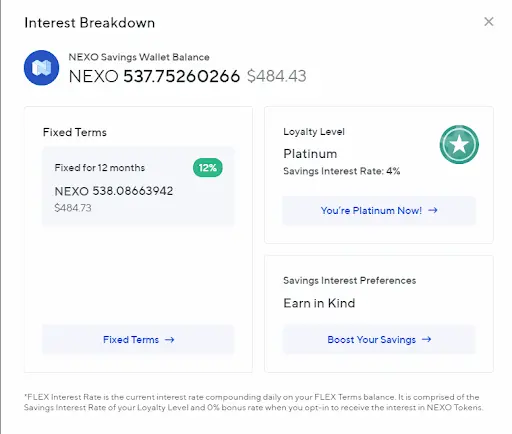Viewport: 512px width, 434px height.
Task: Click the blue NEXO token logo
Action: point(41,68)
